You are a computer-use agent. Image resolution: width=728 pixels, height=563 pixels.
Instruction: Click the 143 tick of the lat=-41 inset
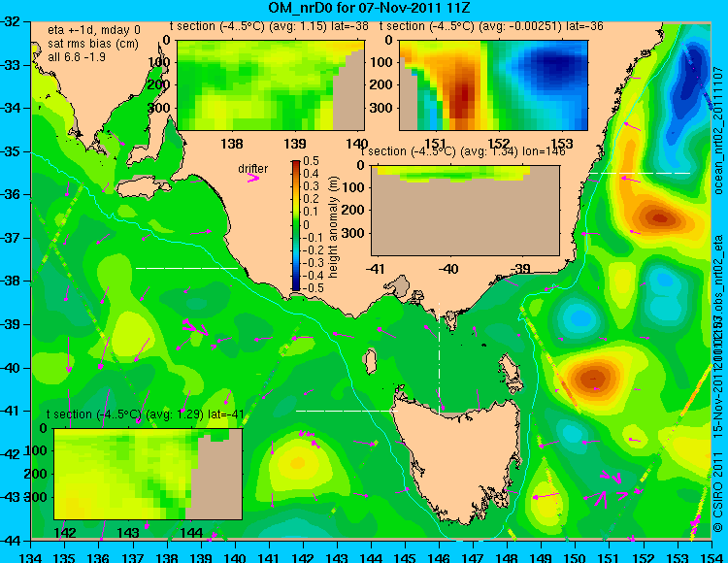(x=128, y=532)
